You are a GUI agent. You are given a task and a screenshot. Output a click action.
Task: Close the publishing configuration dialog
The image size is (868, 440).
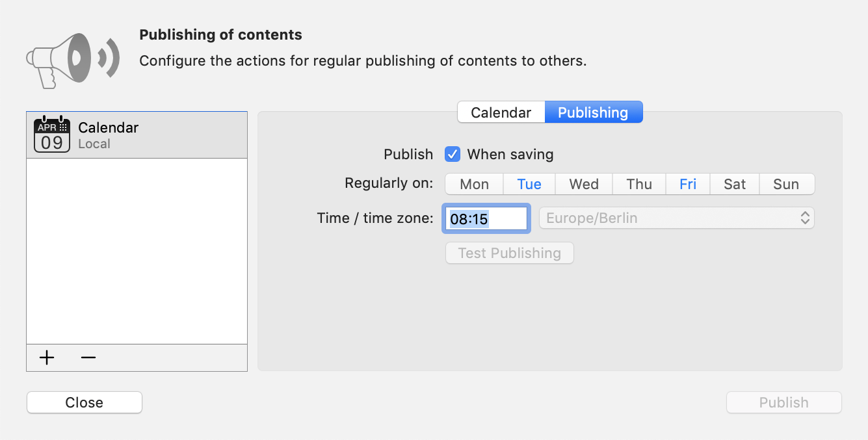click(x=84, y=402)
